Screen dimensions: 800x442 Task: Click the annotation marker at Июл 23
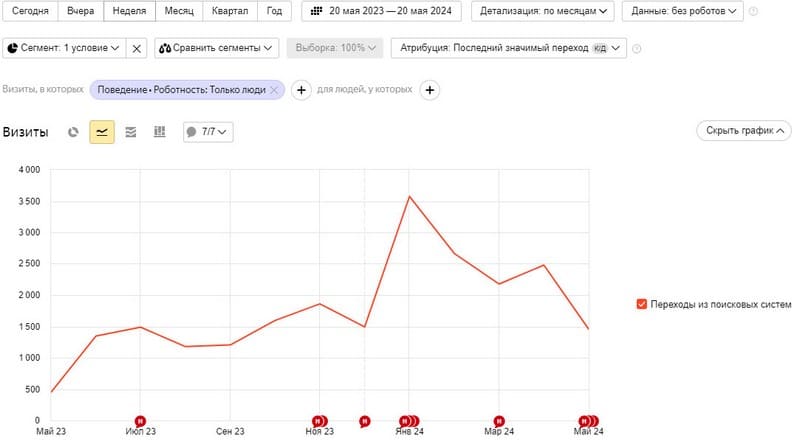tap(140, 422)
